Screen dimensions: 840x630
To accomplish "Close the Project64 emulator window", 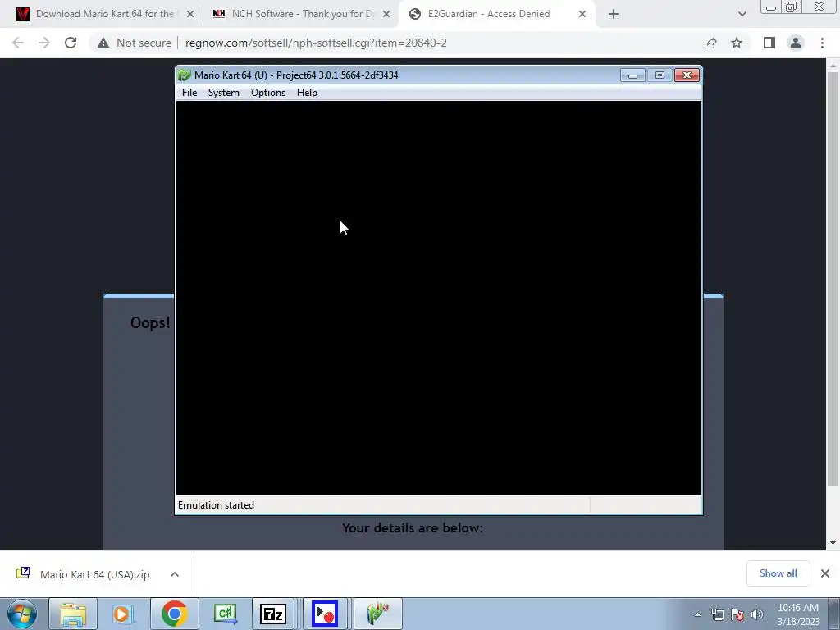I will (687, 75).
